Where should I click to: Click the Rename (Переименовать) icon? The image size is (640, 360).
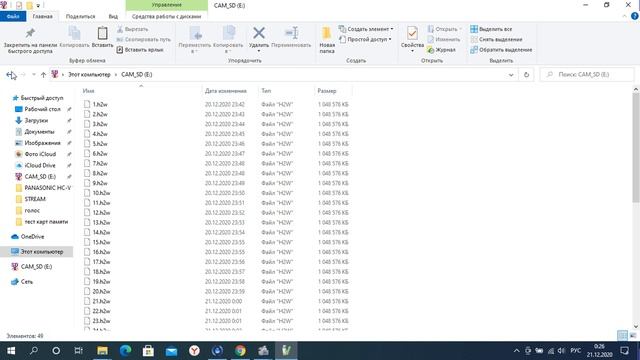tap(291, 33)
